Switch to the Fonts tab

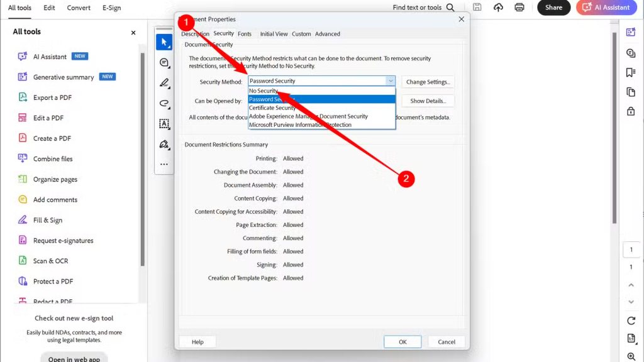pyautogui.click(x=245, y=34)
